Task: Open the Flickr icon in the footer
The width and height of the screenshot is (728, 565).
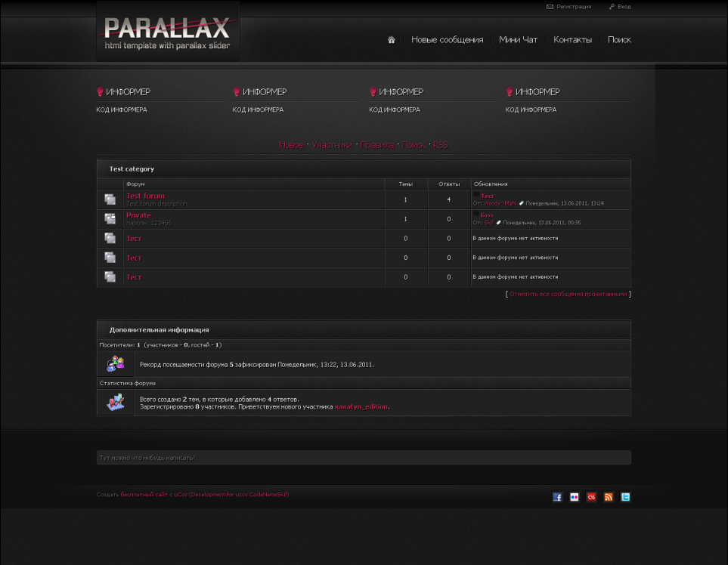Action: (575, 497)
